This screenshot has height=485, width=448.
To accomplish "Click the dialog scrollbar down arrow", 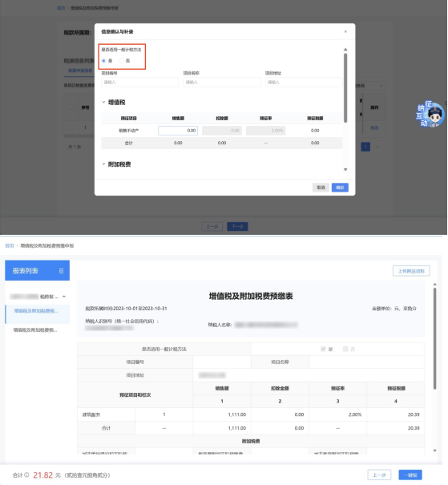I will (x=345, y=169).
